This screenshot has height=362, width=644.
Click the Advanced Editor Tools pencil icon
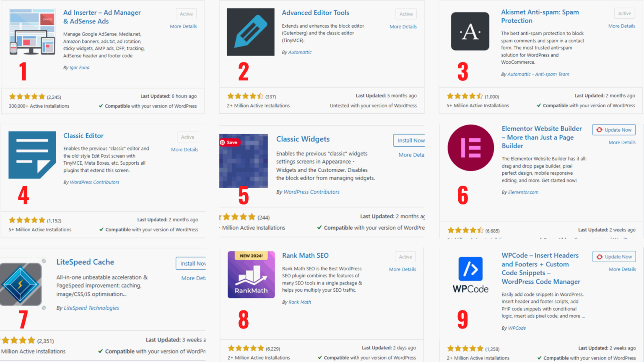pos(250,31)
